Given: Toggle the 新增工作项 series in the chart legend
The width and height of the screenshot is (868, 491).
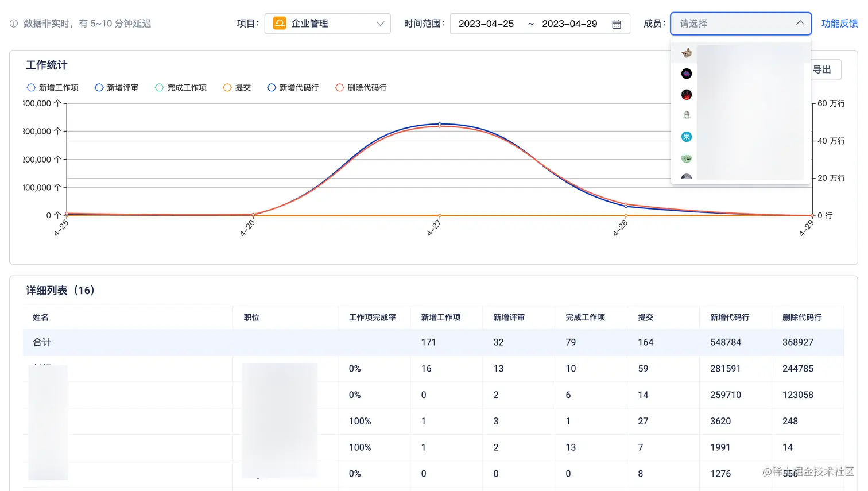Looking at the screenshot, I should 53,87.
